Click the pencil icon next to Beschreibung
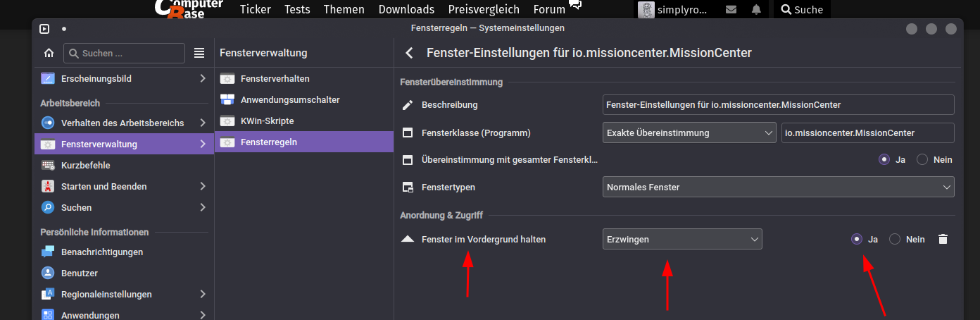 click(408, 105)
